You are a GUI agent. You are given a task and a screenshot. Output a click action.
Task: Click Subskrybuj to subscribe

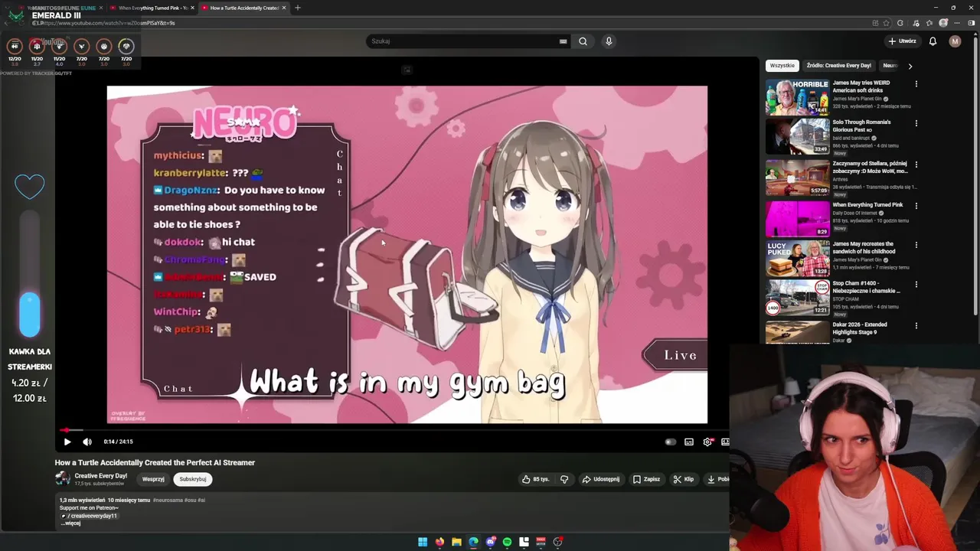click(x=193, y=479)
